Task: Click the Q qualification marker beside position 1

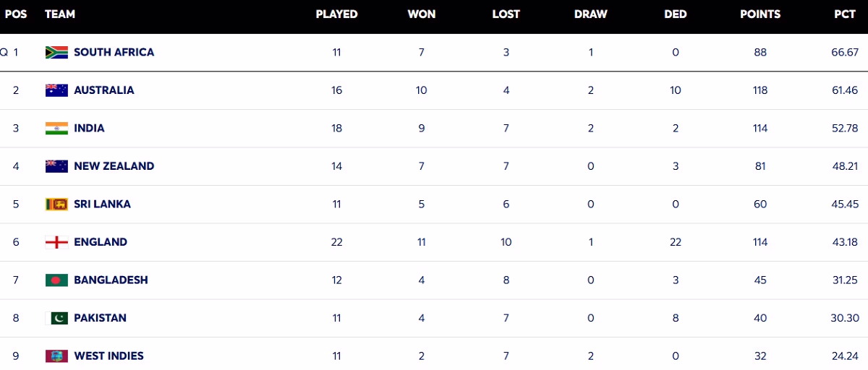Action: pyautogui.click(x=4, y=53)
